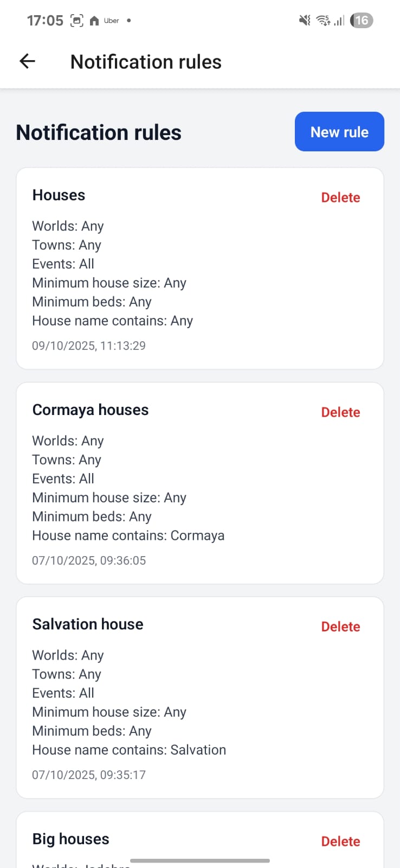Tap the Houses rule timestamp 09/10/2025
This screenshot has height=868, width=400.
point(89,346)
